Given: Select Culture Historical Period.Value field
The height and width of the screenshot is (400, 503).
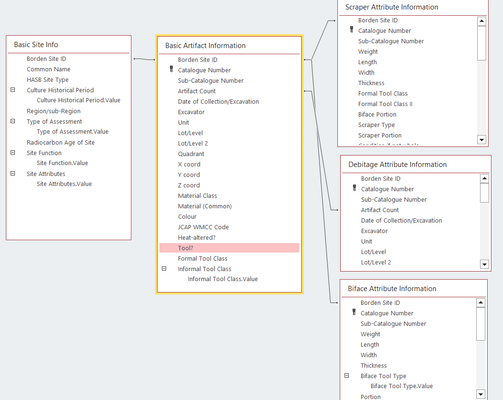Looking at the screenshot, I should click(x=78, y=100).
